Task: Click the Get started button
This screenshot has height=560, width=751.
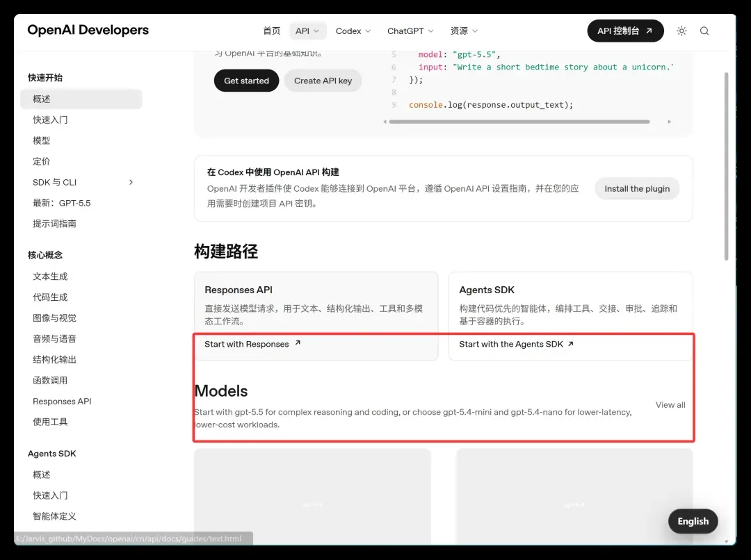Action: [x=246, y=81]
